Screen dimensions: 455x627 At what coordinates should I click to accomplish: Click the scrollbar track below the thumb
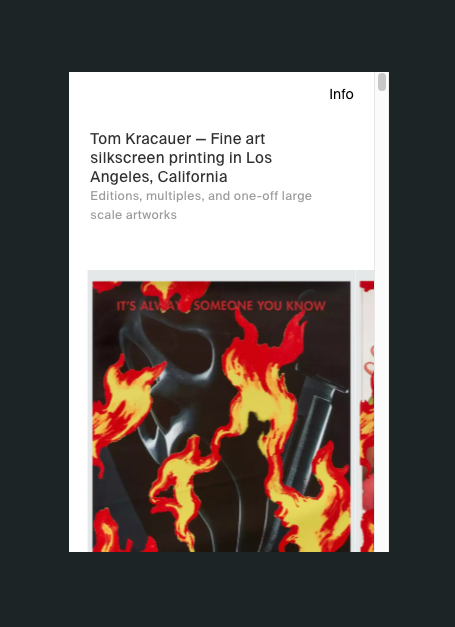(382, 320)
